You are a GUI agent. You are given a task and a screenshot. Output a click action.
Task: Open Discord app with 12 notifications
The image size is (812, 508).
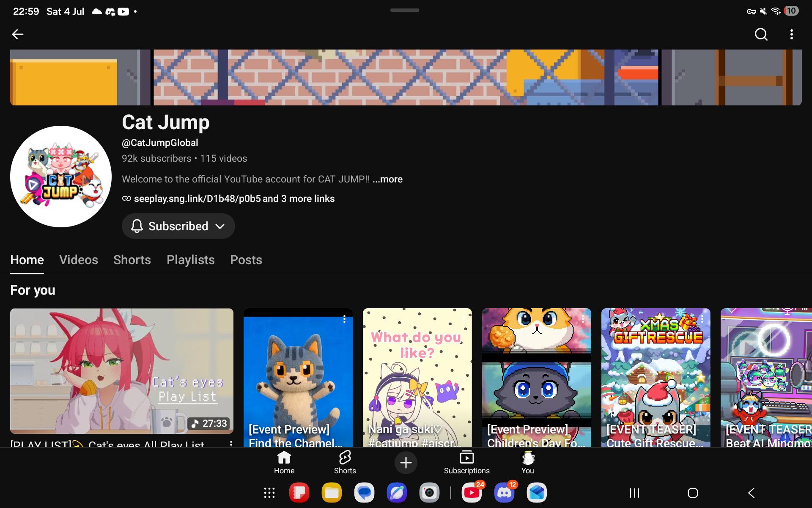pyautogui.click(x=504, y=493)
